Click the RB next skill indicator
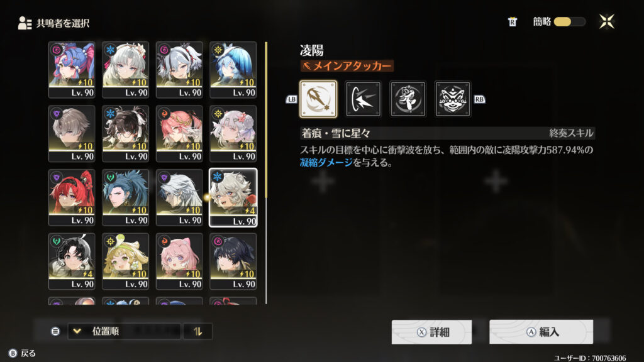644x362 pixels. 479,99
